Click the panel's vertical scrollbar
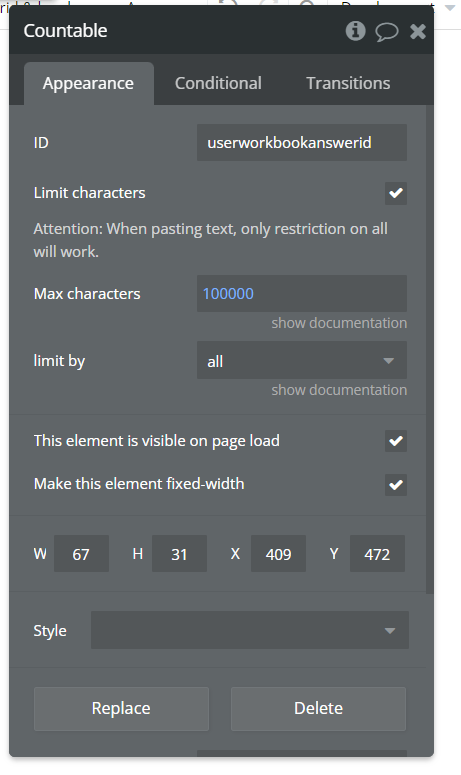 tap(430, 348)
